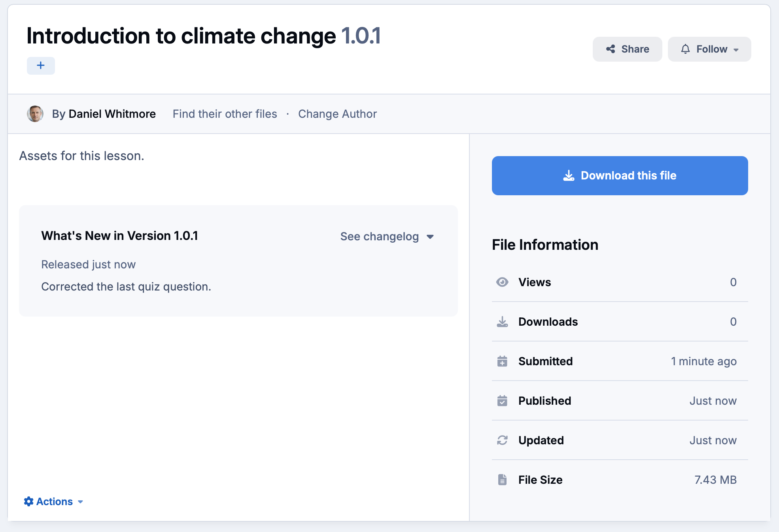The image size is (779, 532).
Task: Click 'Released just now' text
Action: point(88,264)
